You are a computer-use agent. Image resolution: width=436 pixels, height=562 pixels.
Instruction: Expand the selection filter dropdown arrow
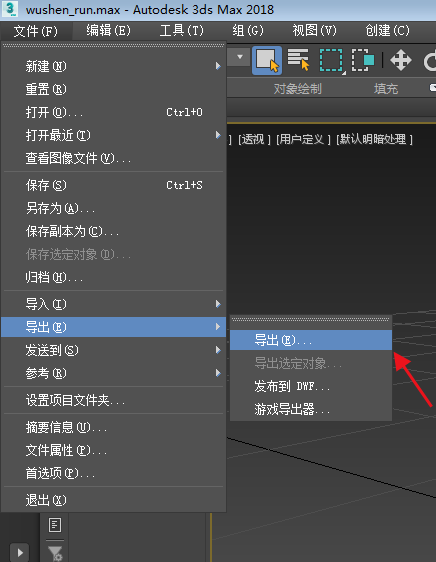(x=240, y=57)
